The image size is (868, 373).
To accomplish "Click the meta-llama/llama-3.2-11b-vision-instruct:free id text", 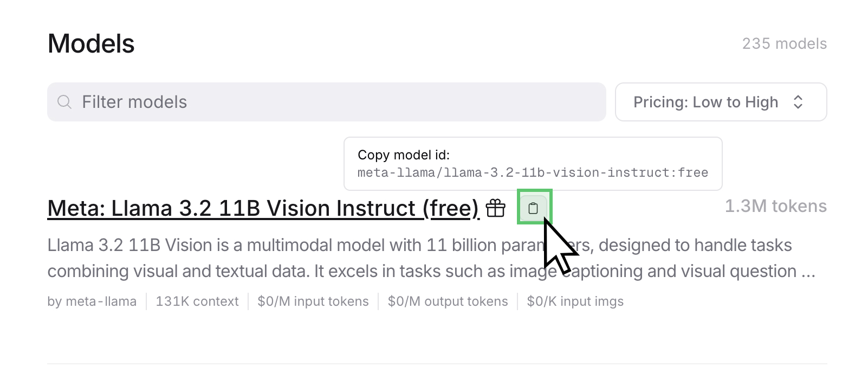I will click(533, 173).
